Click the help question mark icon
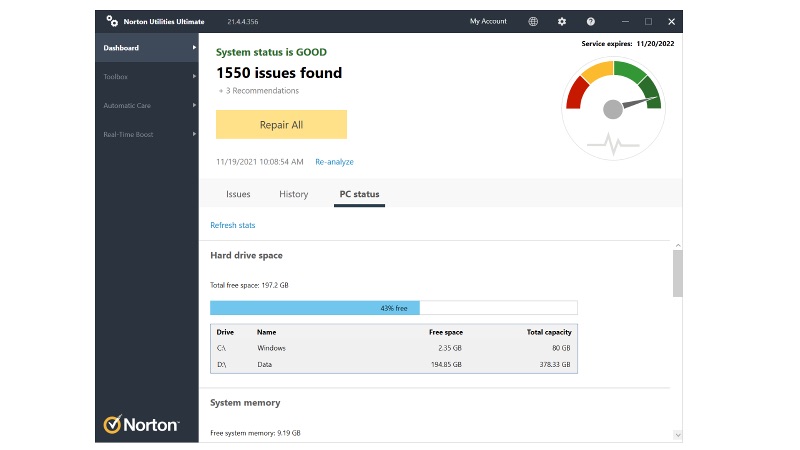800x450 pixels. point(590,21)
